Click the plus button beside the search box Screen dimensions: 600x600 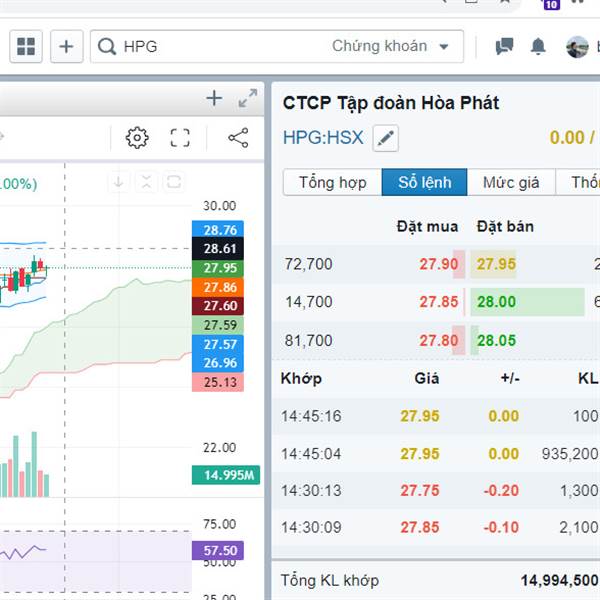pos(67,46)
